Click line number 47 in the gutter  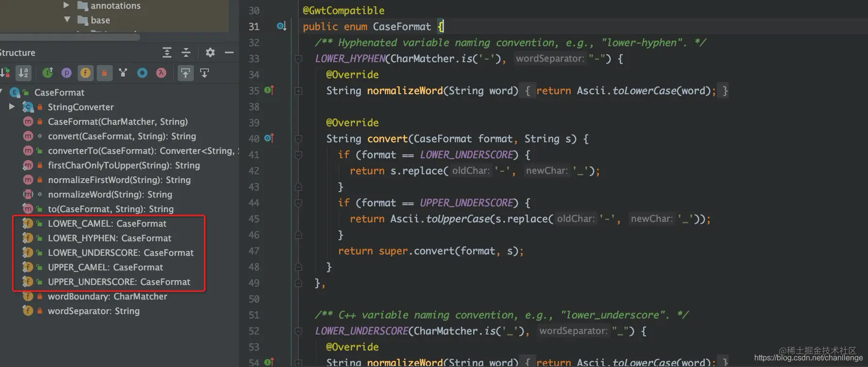point(254,250)
